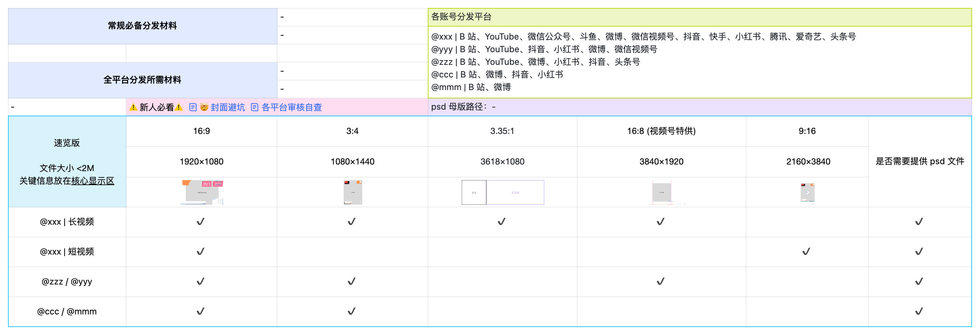
Task: Click the 16:8 checkmark for @zzz / @yyy
Action: pyautogui.click(x=660, y=281)
